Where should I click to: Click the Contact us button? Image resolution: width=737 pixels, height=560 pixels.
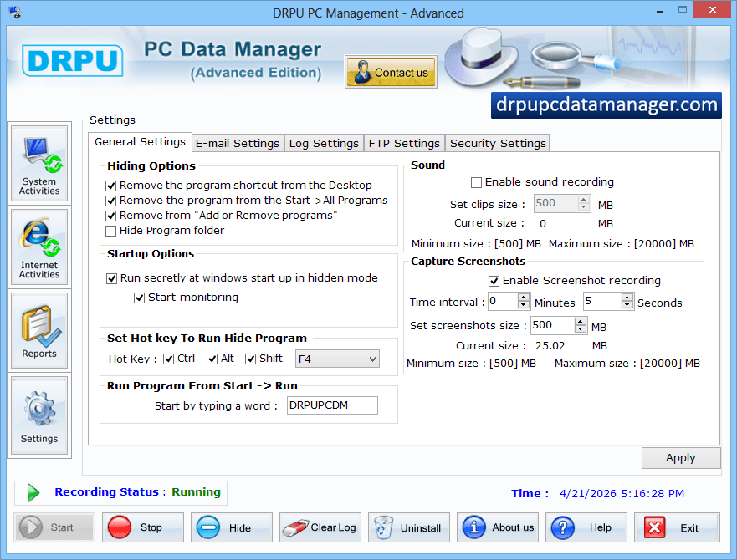[391, 72]
